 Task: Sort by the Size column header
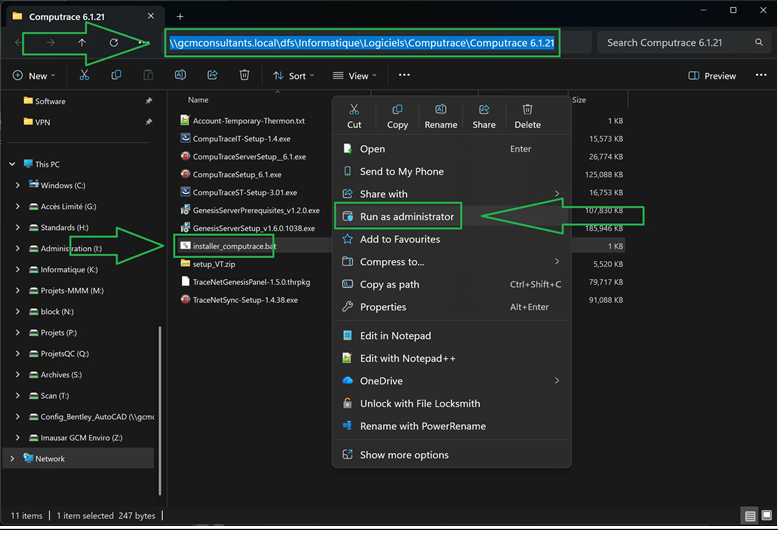579,100
